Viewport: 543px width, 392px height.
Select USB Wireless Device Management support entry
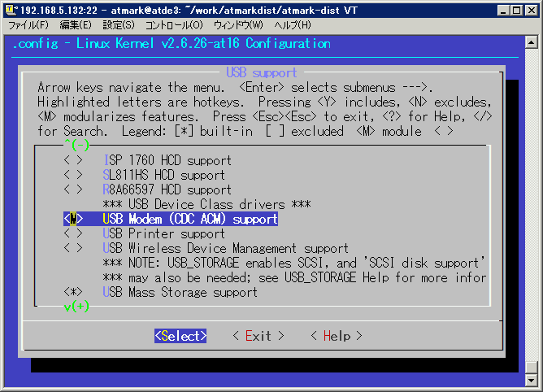226,248
